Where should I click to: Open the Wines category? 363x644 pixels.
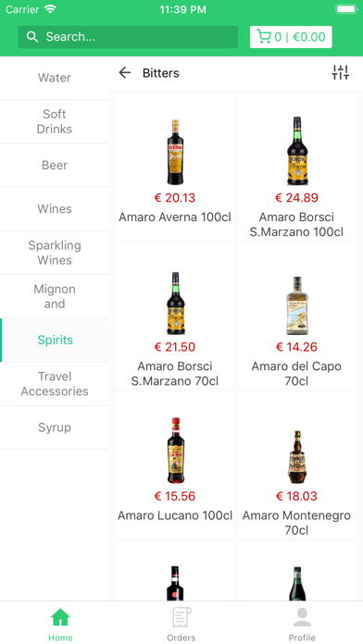pyautogui.click(x=55, y=208)
